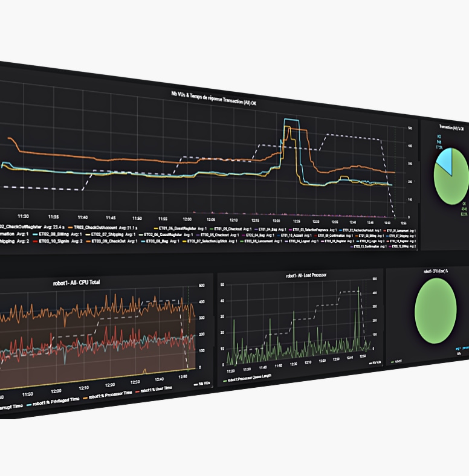Toggle ET01_09_Confirmation legend entry

333,236
